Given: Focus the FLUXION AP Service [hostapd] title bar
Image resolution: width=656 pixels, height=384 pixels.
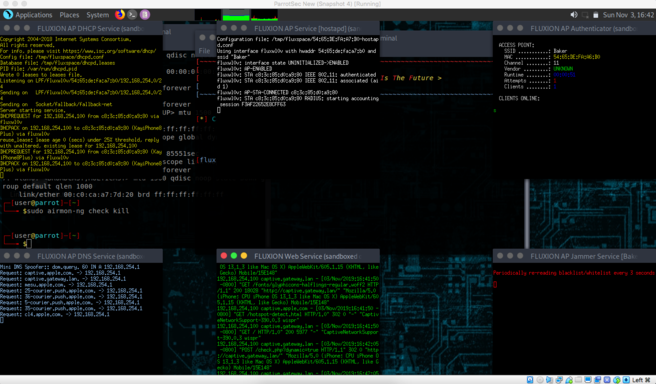Looking at the screenshot, I should [298, 28].
